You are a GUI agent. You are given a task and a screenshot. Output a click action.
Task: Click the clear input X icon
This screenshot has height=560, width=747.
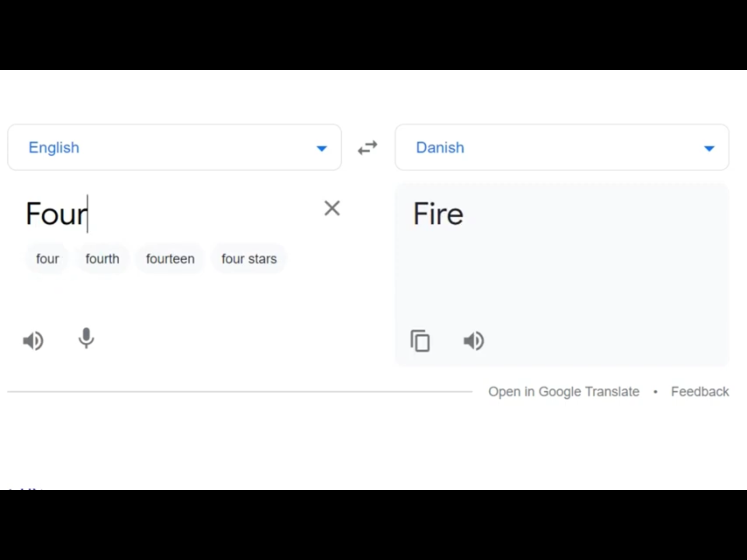pos(331,208)
